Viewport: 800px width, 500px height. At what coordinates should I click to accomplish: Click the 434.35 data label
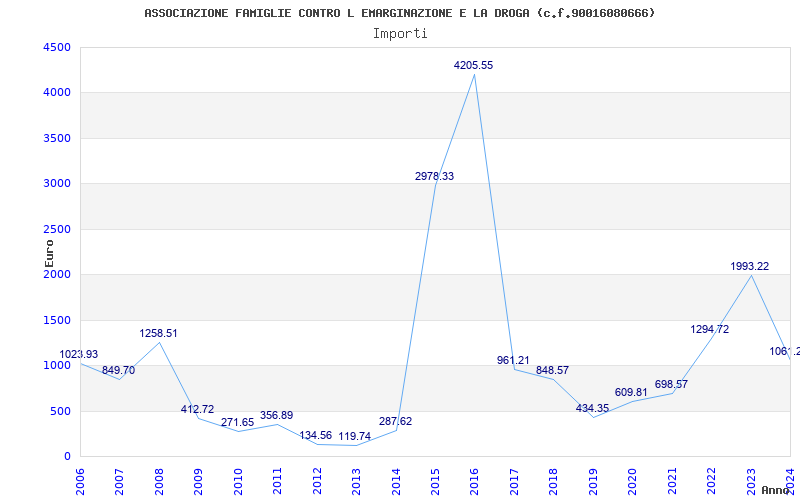(x=592, y=408)
